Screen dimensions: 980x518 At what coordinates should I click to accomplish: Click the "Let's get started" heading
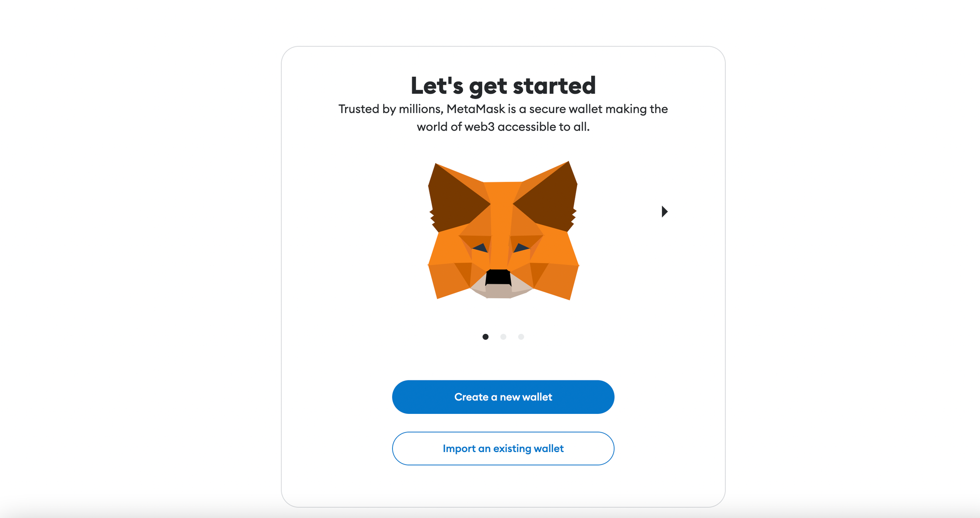pos(503,85)
